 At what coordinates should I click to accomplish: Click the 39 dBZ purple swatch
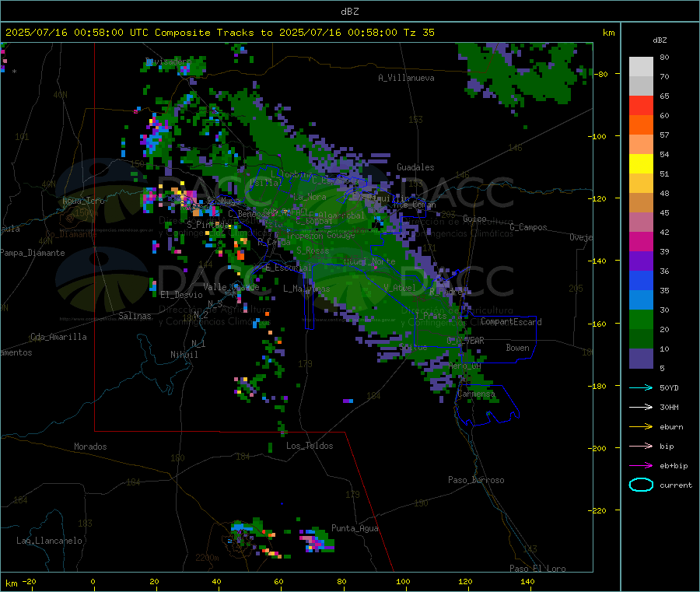pos(641,261)
